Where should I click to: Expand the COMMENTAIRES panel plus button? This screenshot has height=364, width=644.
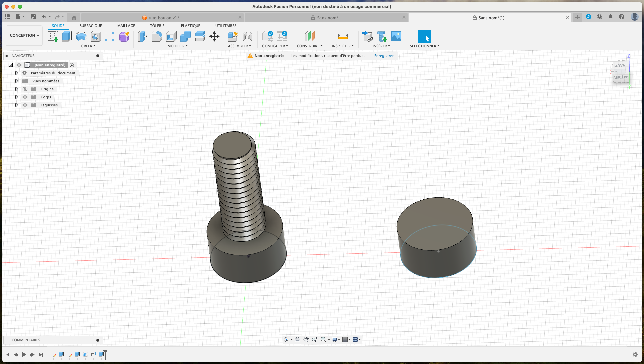point(98,340)
